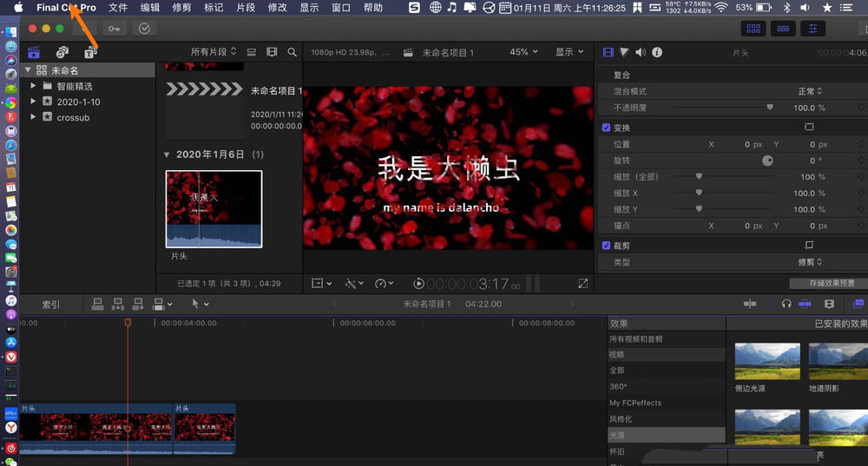
Task: Toggle the effects browser icon
Action: coord(858,304)
